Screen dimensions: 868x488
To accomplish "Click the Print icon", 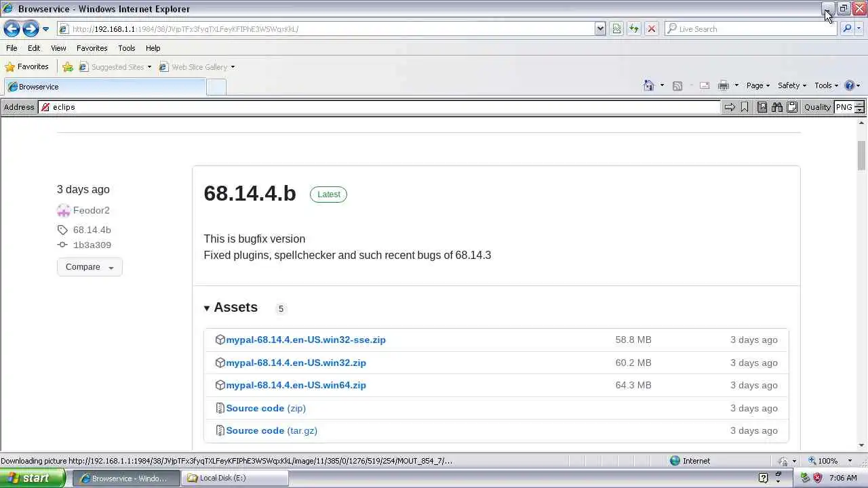I will click(723, 85).
